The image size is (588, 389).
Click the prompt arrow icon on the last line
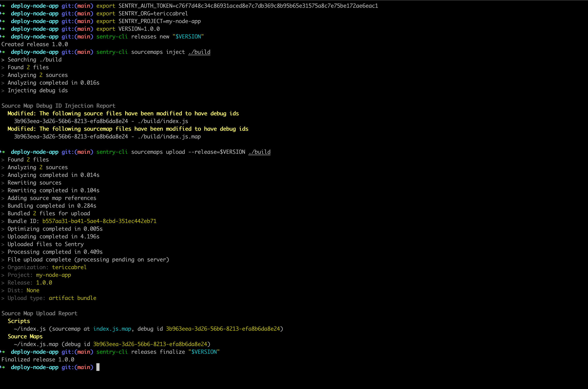point(3,367)
